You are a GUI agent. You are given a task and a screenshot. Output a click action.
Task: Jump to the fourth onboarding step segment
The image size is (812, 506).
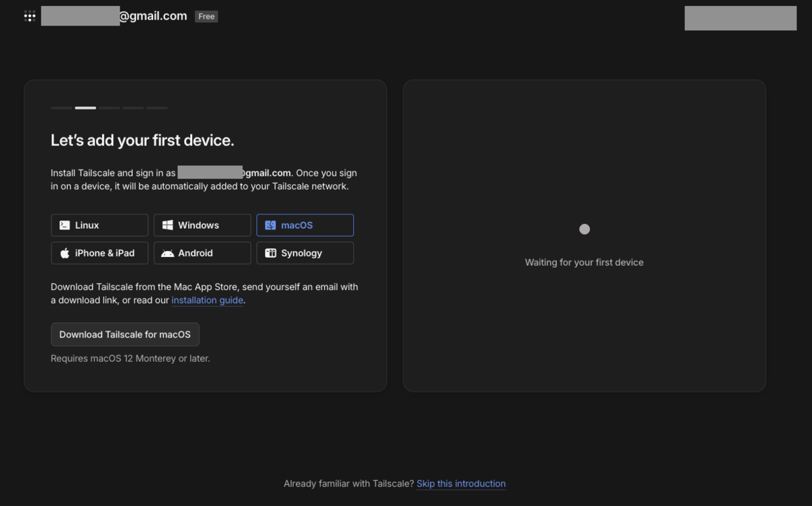coord(133,108)
